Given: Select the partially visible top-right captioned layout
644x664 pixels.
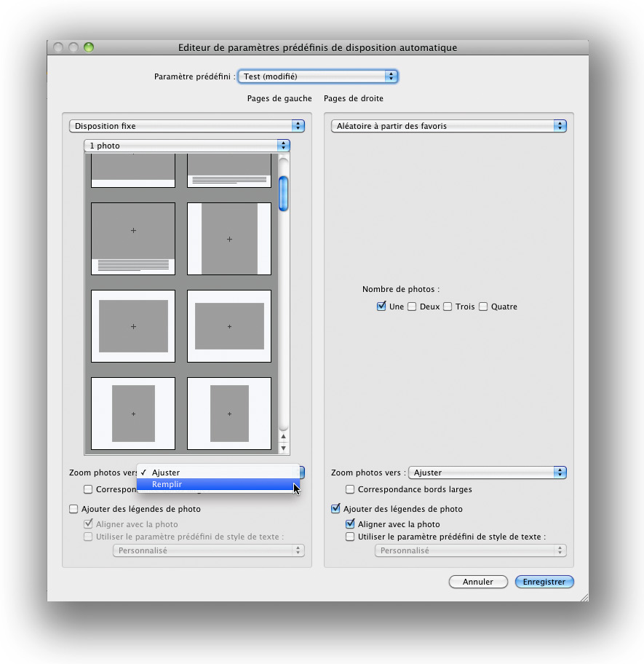Looking at the screenshot, I should click(x=229, y=170).
